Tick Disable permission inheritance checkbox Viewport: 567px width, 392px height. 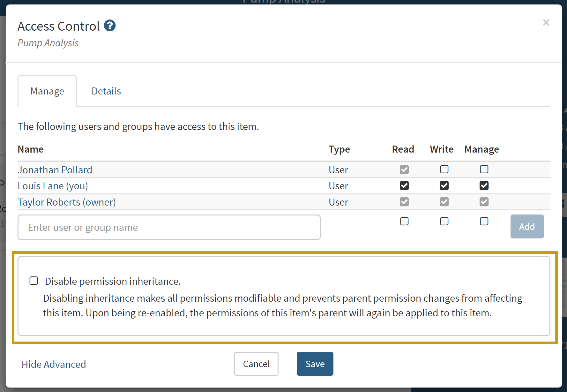(x=34, y=281)
